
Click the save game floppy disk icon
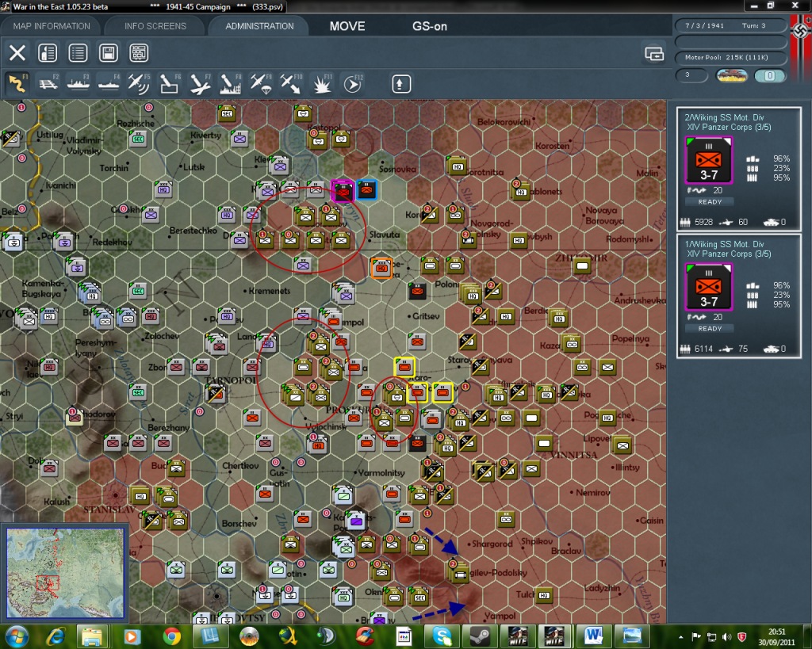pyautogui.click(x=108, y=53)
